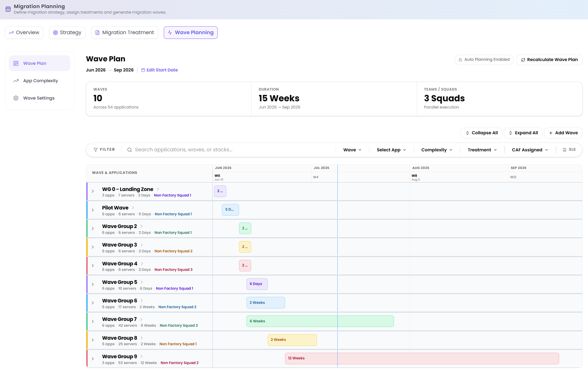Open details arrow next to Wave Group 6
588x373 pixels.
142,301
